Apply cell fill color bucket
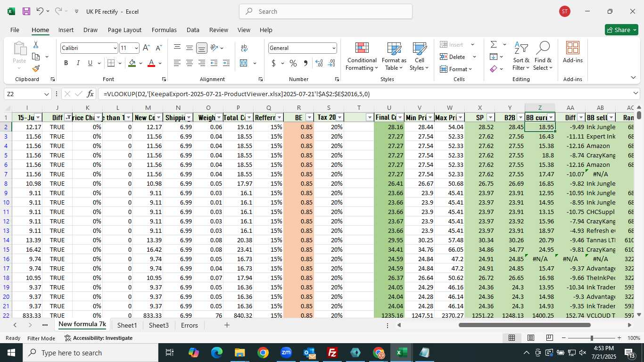This screenshot has width=644, height=362. click(x=132, y=63)
